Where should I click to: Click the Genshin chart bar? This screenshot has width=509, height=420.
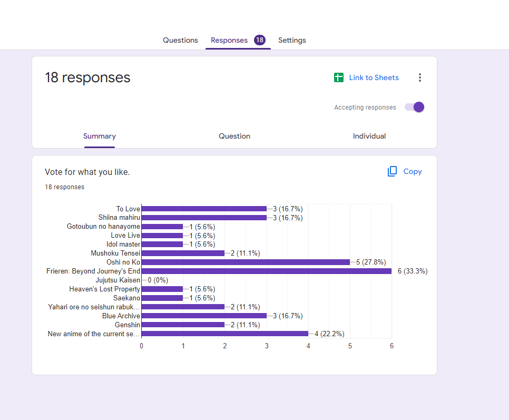click(x=183, y=325)
